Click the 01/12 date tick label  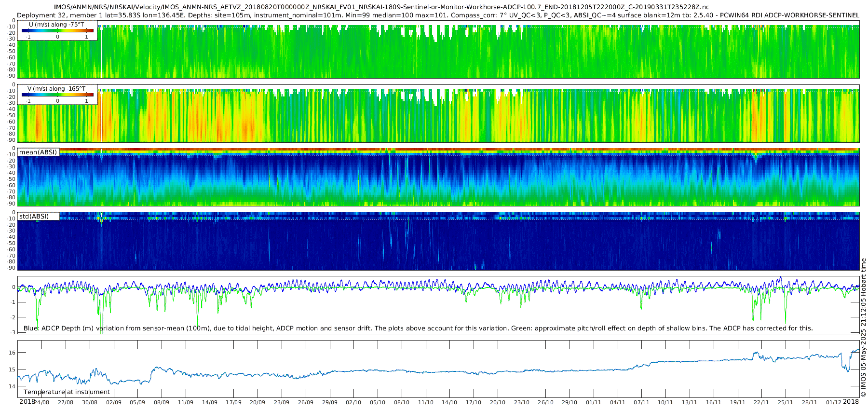[x=834, y=402]
